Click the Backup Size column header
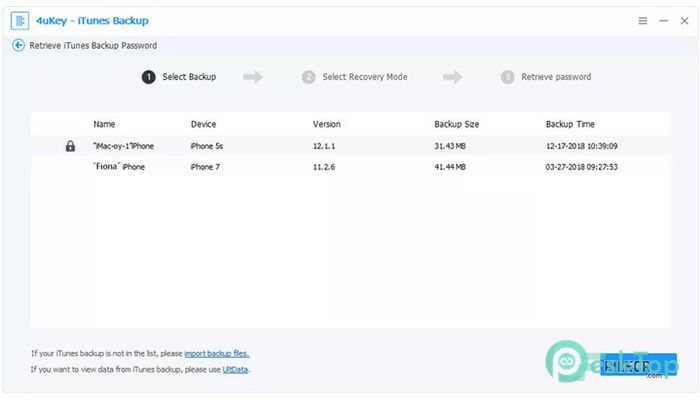Image resolution: width=700 pixels, height=400 pixels. [456, 124]
